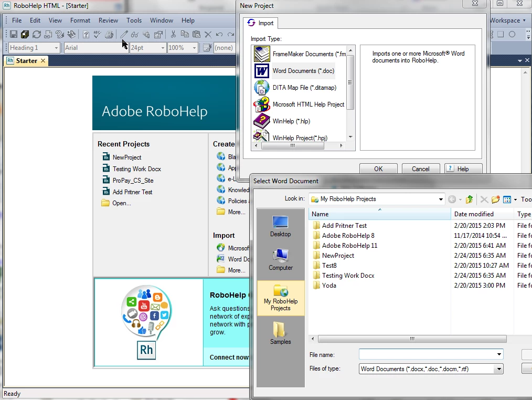Click the Starter document tab
This screenshot has height=400, width=532.
(26, 61)
